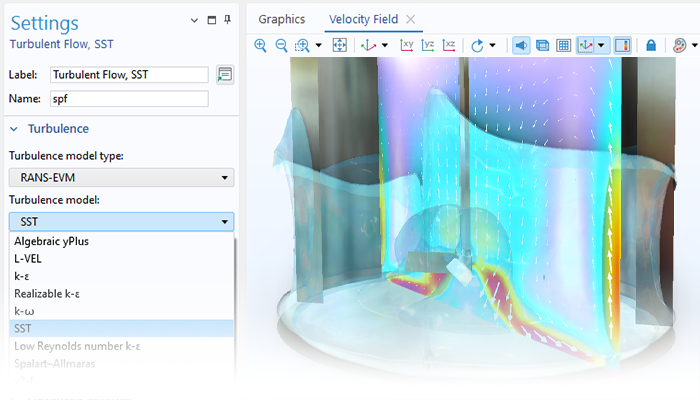Activate the Zoom Box tool
This screenshot has width=700, height=400.
(x=302, y=45)
